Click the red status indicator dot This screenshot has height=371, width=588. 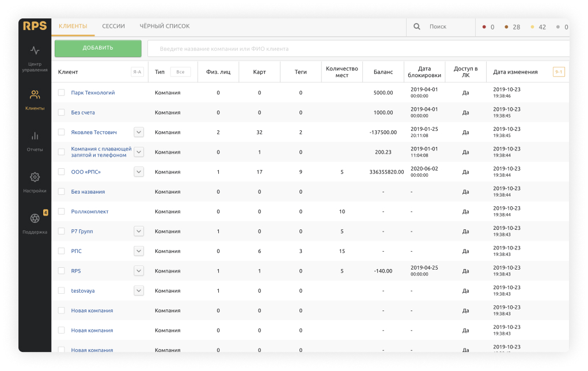coord(484,27)
